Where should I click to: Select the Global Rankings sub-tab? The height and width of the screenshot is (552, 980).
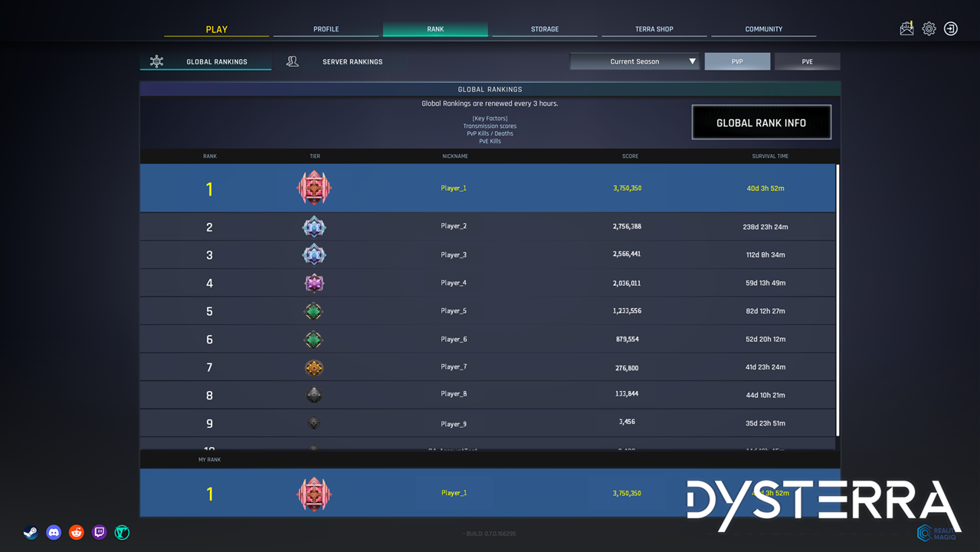(x=205, y=61)
